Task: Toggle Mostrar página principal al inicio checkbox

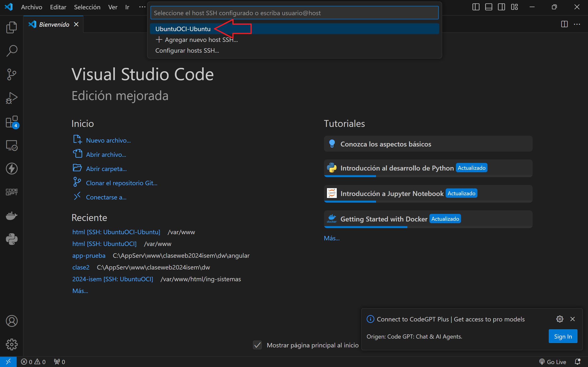Action: pos(257,345)
